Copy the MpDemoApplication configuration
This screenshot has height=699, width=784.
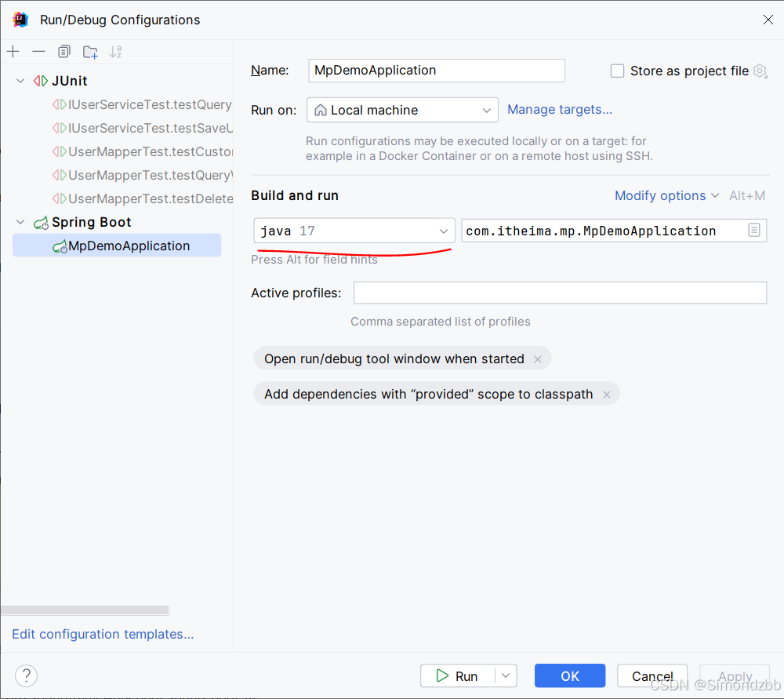click(64, 51)
